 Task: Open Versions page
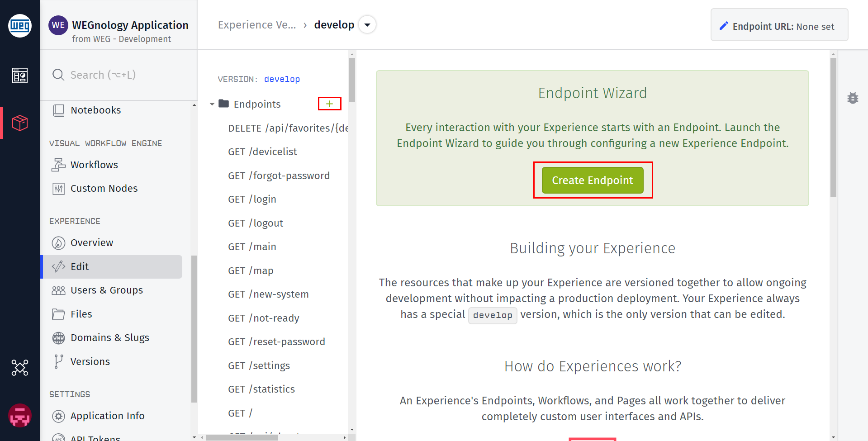tap(90, 361)
